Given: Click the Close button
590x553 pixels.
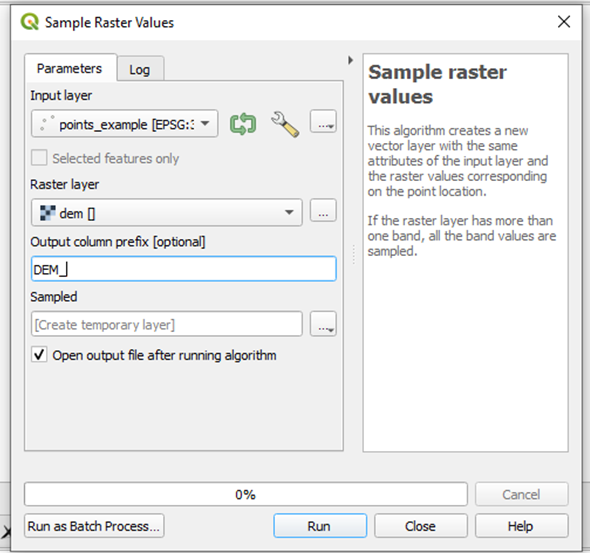Looking at the screenshot, I should click(421, 526).
